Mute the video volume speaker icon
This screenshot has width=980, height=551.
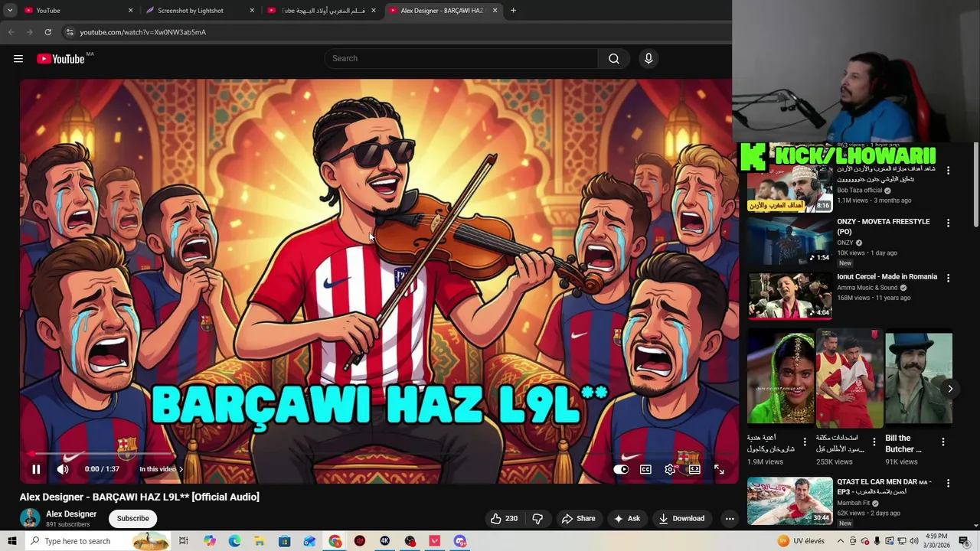point(63,469)
